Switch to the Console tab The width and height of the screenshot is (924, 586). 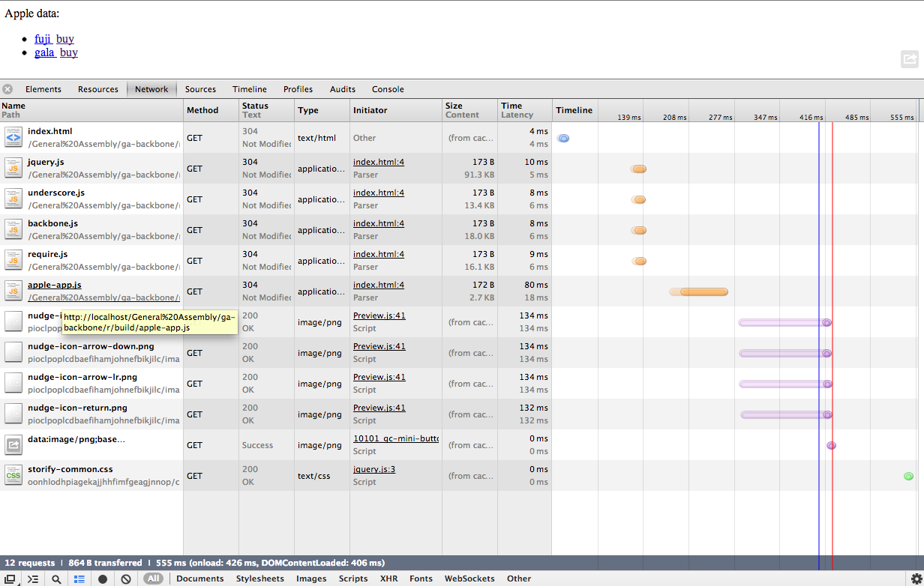[x=388, y=88]
